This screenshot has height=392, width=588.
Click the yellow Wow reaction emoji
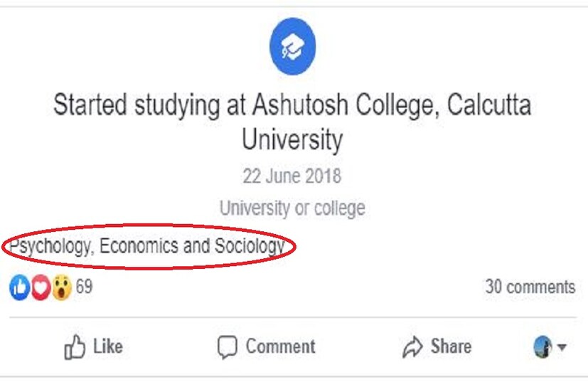coord(62,287)
